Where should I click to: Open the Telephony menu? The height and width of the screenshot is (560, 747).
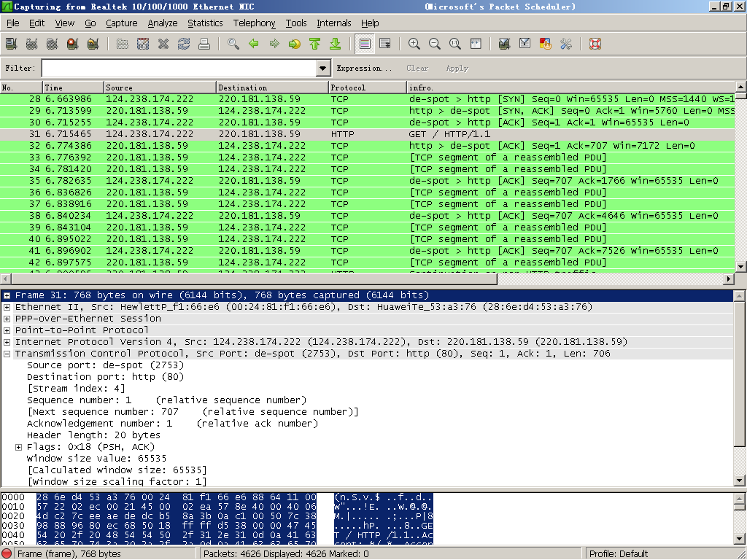tap(254, 23)
